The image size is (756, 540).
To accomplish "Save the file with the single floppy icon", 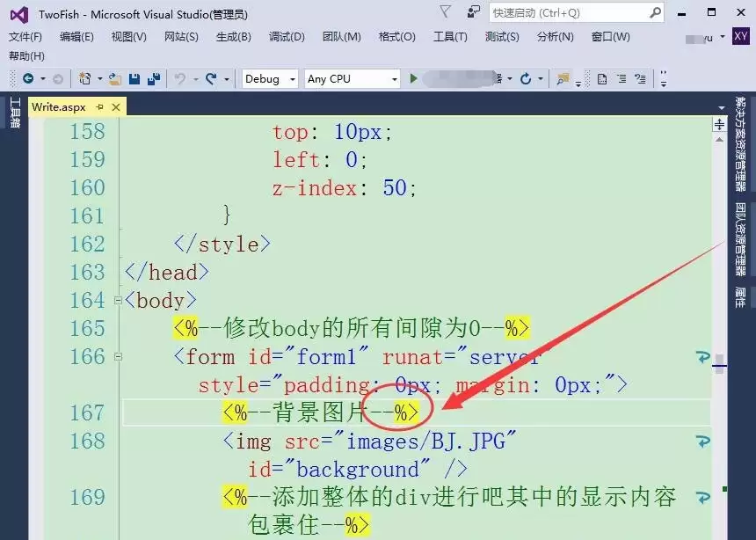I will [x=134, y=79].
